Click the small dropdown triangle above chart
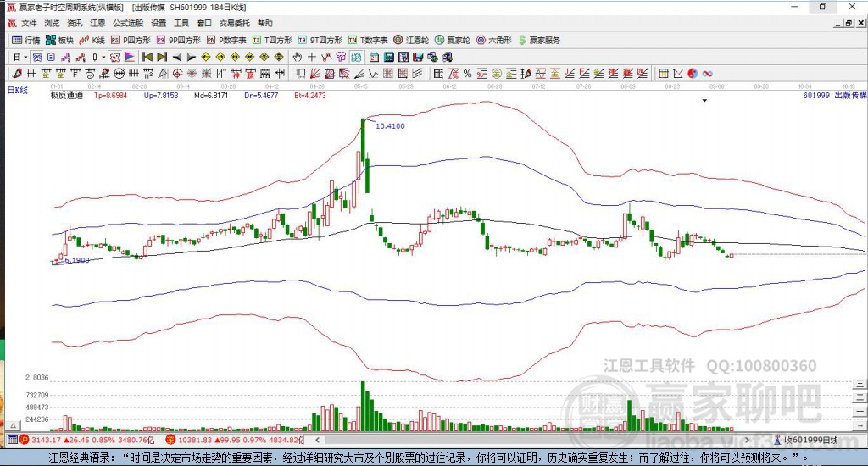This screenshot has width=868, height=466. (x=704, y=101)
